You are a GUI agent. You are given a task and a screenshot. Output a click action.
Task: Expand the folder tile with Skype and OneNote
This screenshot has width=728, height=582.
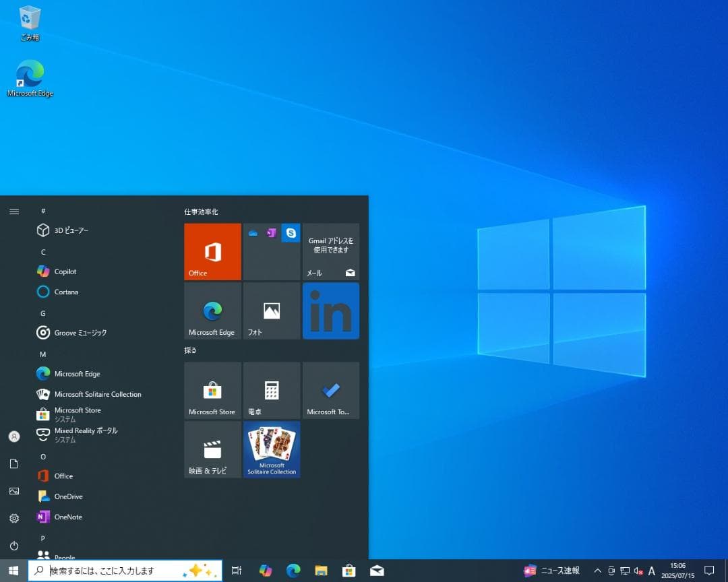tap(272, 251)
